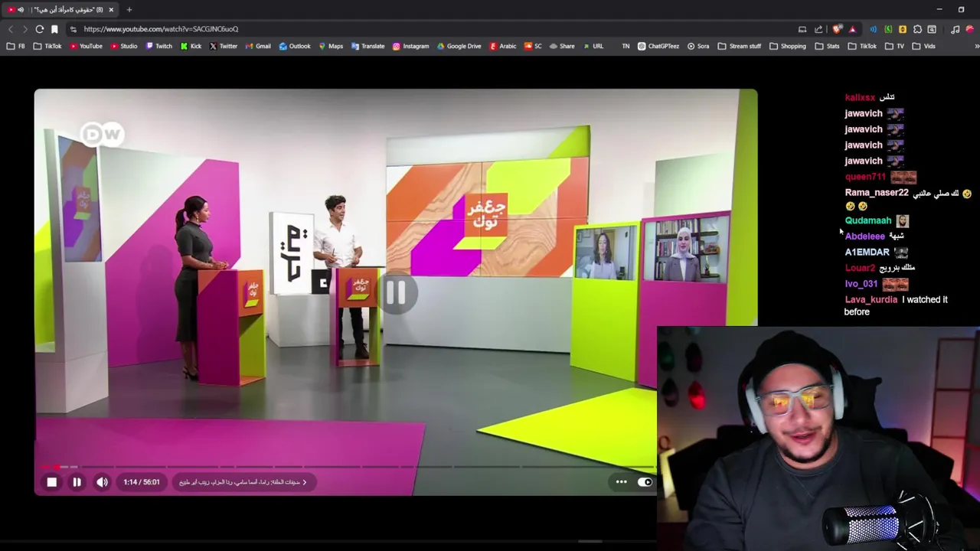The image size is (980, 551).
Task: Click chat username kalixsx
Action: click(x=860, y=97)
